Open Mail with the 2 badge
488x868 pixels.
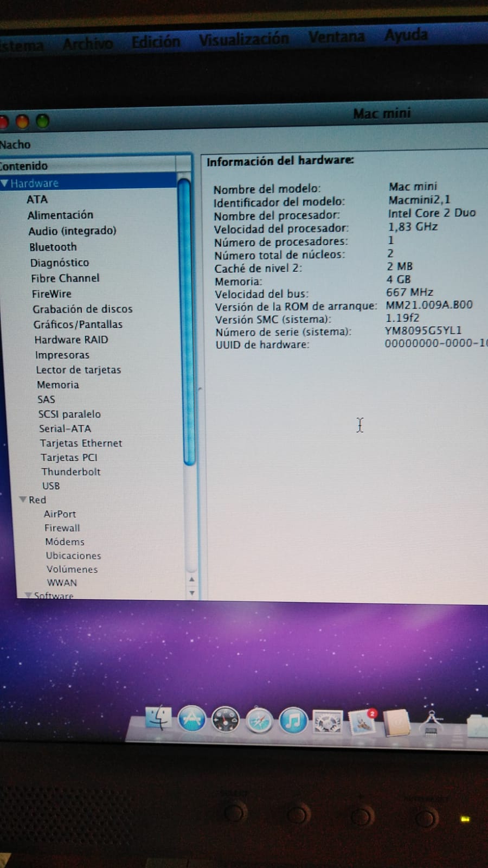362,722
